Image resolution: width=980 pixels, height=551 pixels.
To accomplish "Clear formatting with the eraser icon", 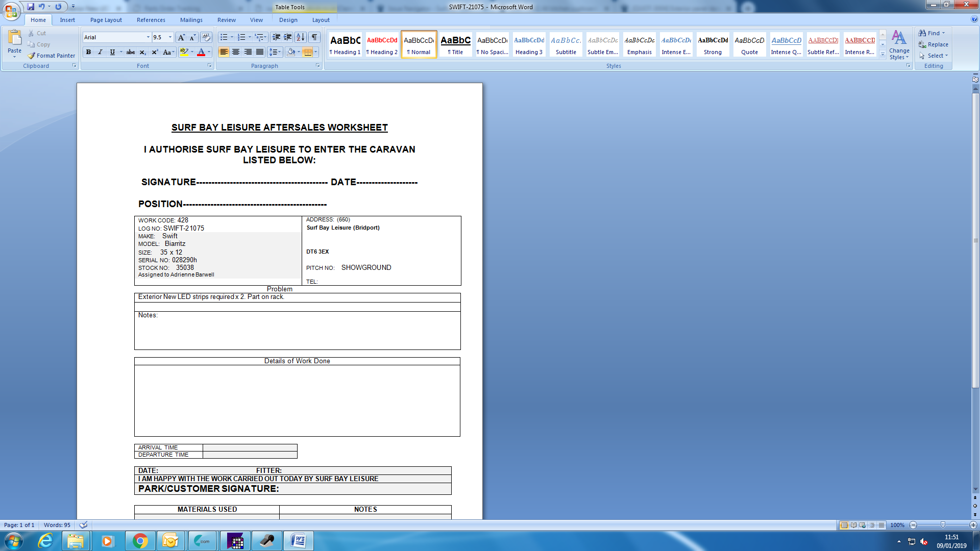I will point(206,37).
